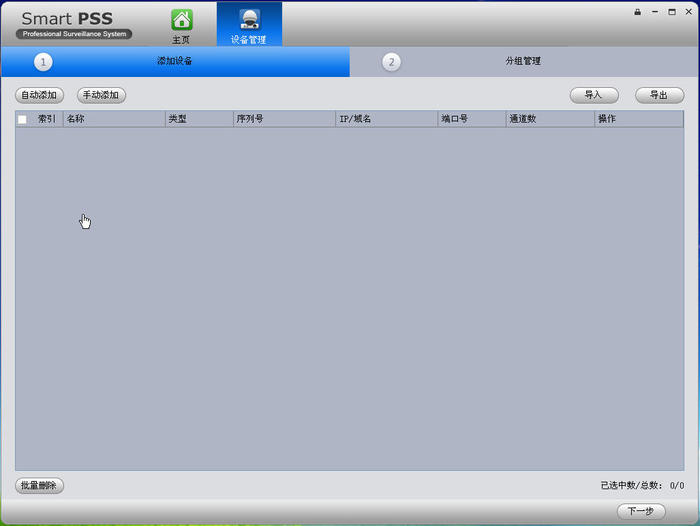Sort by the 类型 column header
The image size is (700, 526).
point(200,119)
